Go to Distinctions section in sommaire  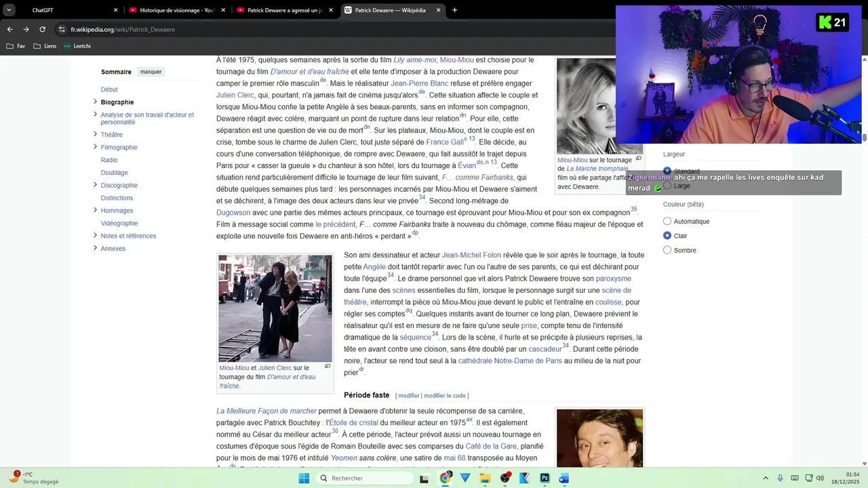tap(117, 198)
